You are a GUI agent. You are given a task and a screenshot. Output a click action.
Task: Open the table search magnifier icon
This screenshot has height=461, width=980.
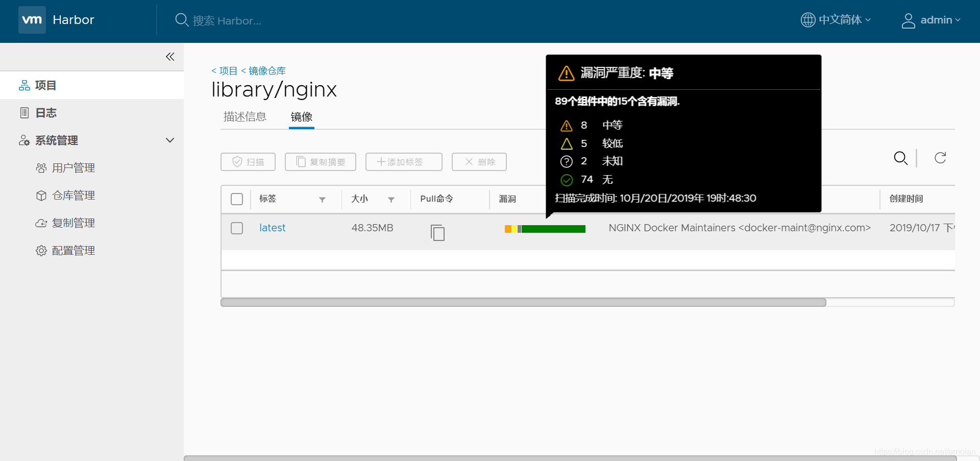point(900,158)
